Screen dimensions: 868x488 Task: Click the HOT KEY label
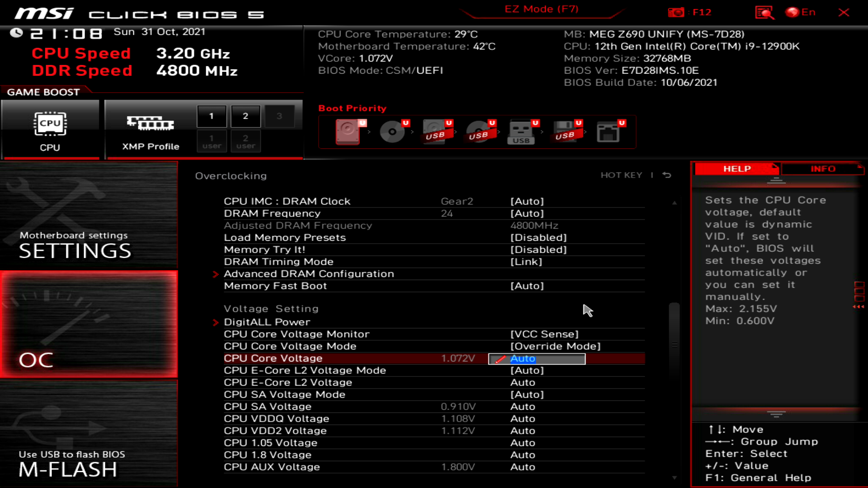click(621, 175)
